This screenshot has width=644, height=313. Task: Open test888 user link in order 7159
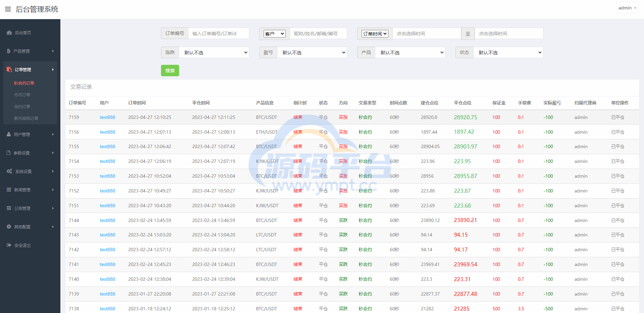coord(108,117)
